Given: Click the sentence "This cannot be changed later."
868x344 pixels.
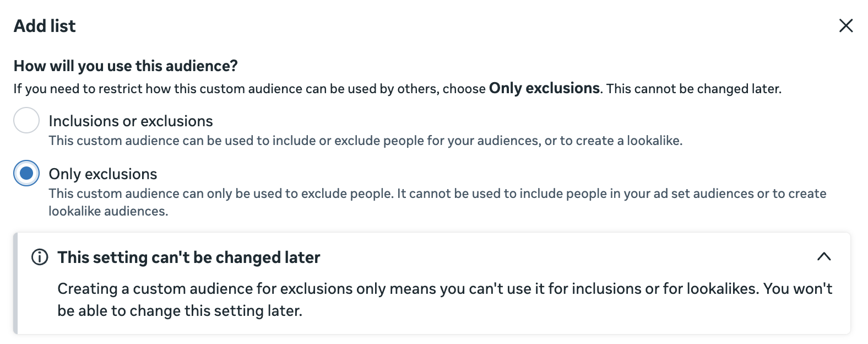Looking at the screenshot, I should tap(694, 89).
